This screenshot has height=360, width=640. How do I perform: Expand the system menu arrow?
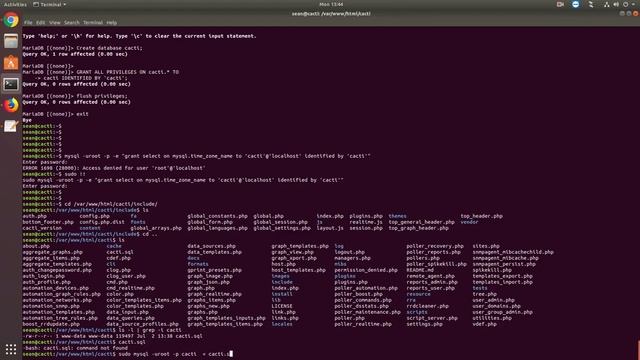[633, 4]
